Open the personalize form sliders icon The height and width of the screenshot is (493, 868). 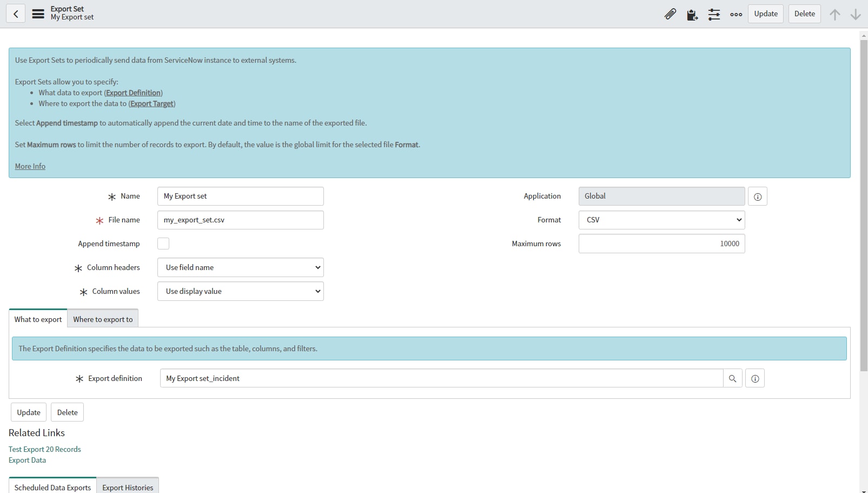point(714,14)
